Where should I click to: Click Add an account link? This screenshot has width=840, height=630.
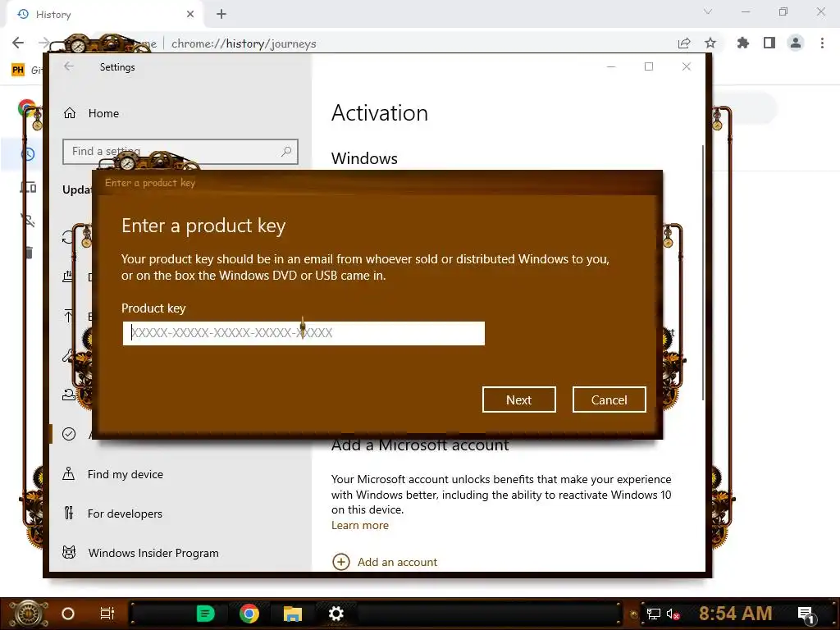click(x=397, y=562)
